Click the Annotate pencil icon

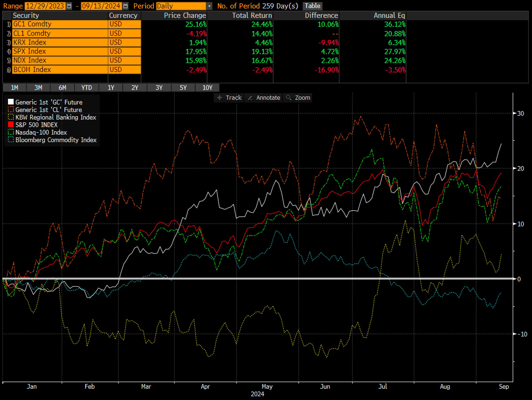pyautogui.click(x=250, y=98)
